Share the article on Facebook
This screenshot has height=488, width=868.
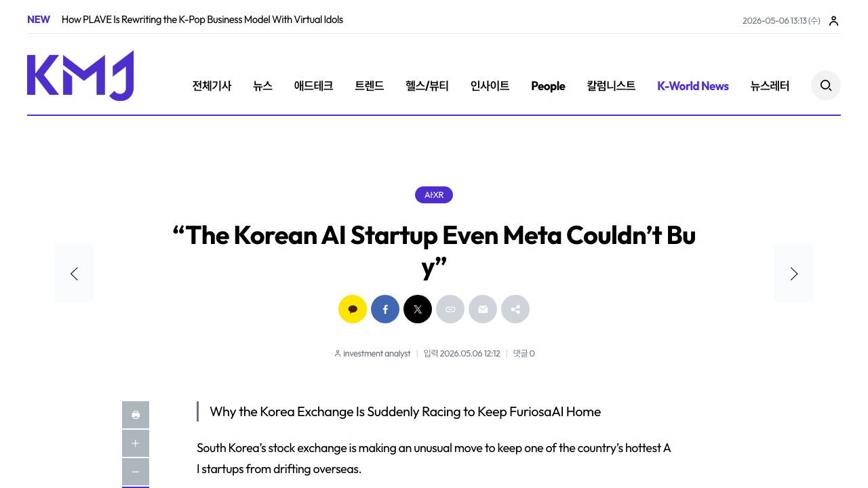pyautogui.click(x=385, y=309)
